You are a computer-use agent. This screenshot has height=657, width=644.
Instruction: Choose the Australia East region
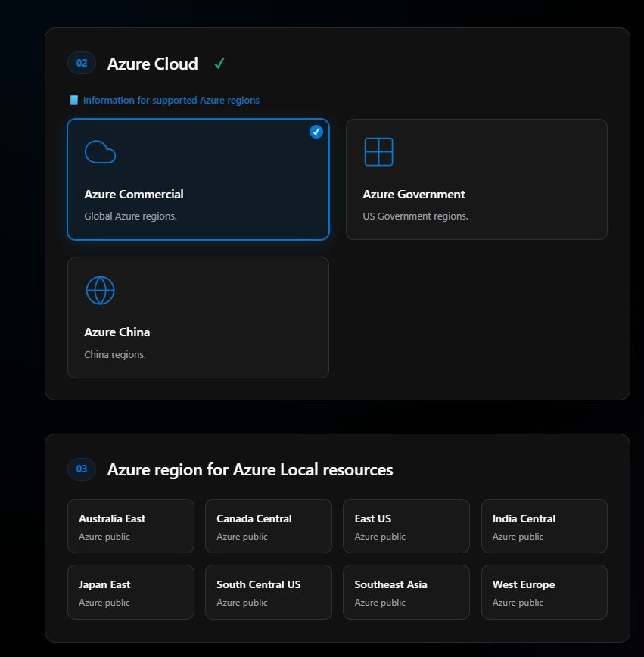pos(130,526)
